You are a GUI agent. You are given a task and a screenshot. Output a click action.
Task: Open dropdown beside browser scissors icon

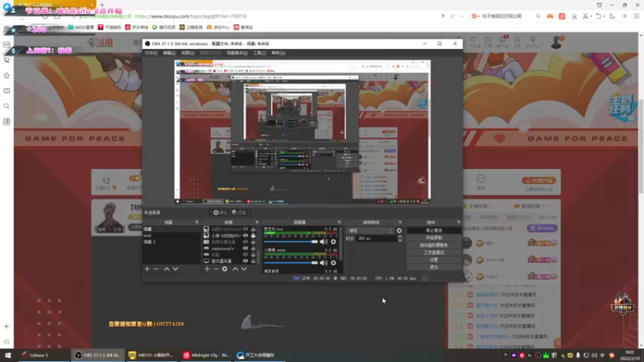(x=591, y=16)
